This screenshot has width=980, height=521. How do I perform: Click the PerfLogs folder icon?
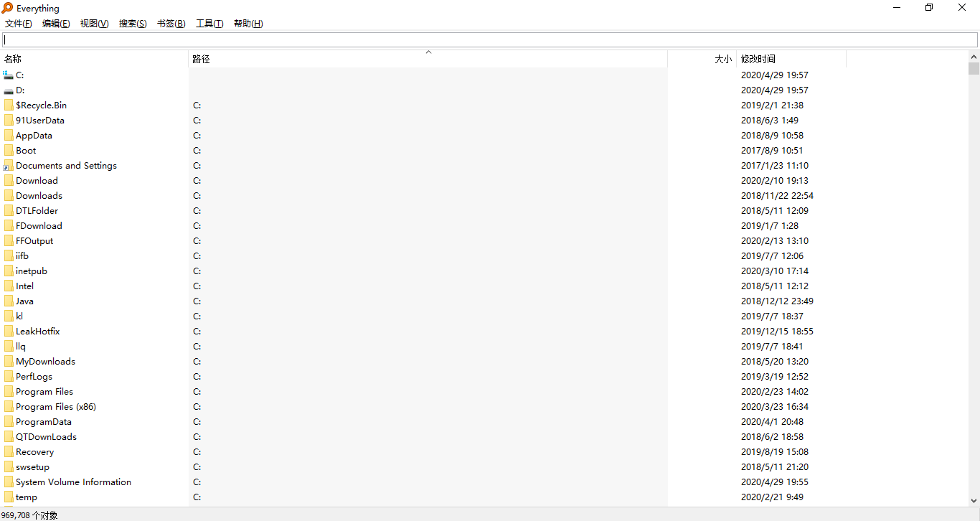(x=9, y=376)
